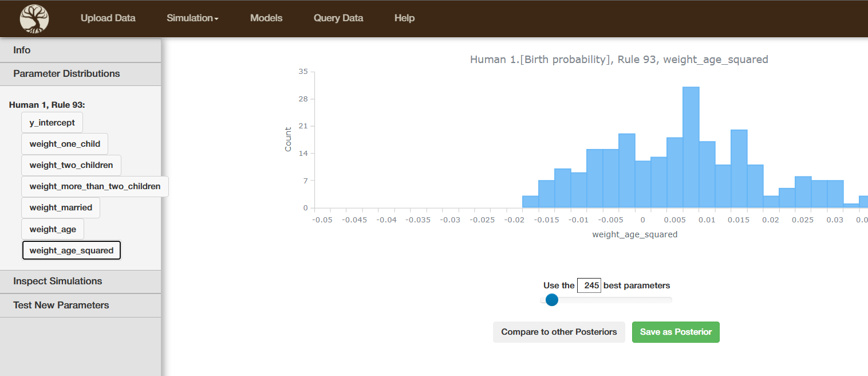The height and width of the screenshot is (376, 868).
Task: Select the weight_age parameter button
Action: click(x=53, y=229)
